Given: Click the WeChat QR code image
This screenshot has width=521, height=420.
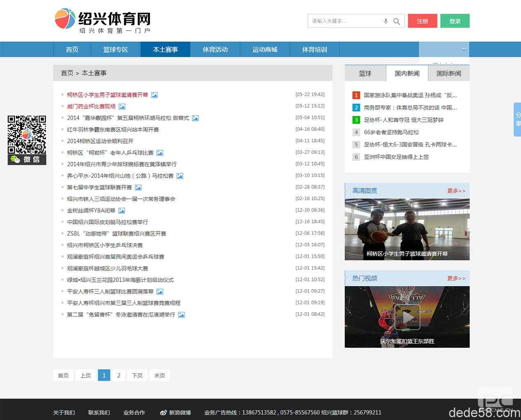Looking at the screenshot, I should (x=27, y=135).
